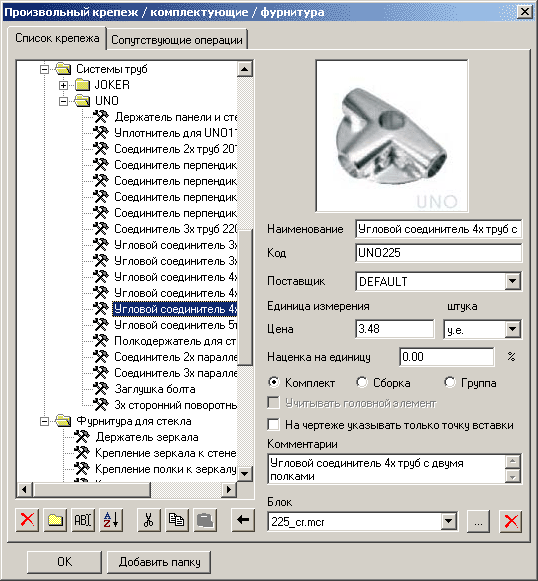Image resolution: width=538 pixels, height=581 pixels.
Task: Click the paste clipboard icon
Action: tap(205, 520)
